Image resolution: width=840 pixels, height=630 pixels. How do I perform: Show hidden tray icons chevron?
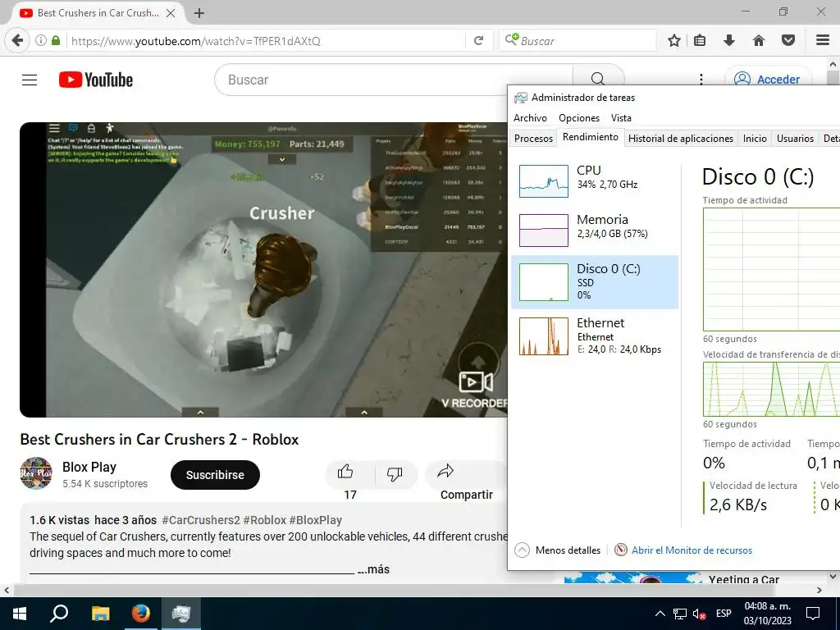coord(660,614)
